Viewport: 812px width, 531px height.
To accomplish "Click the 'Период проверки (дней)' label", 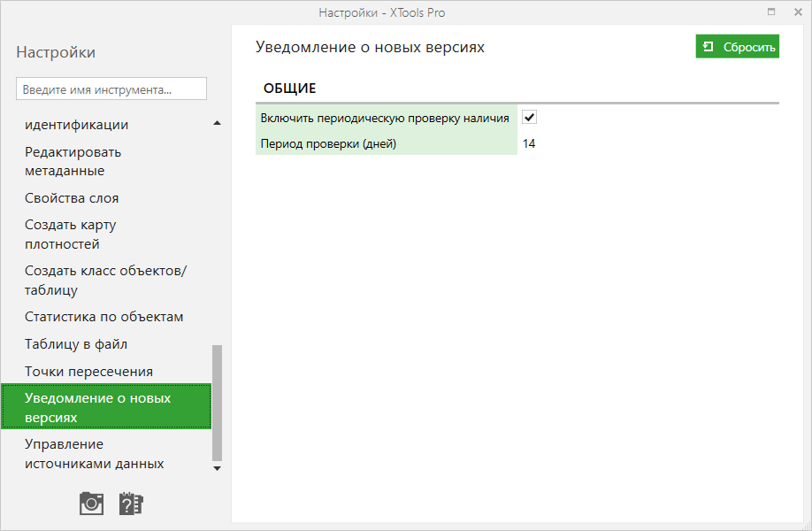I will [328, 143].
